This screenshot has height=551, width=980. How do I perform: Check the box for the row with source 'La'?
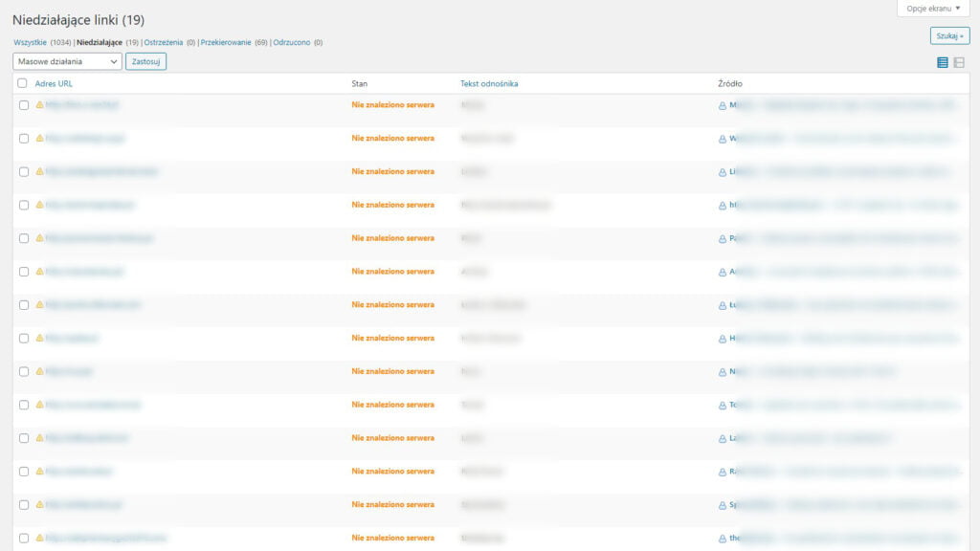[24, 438]
